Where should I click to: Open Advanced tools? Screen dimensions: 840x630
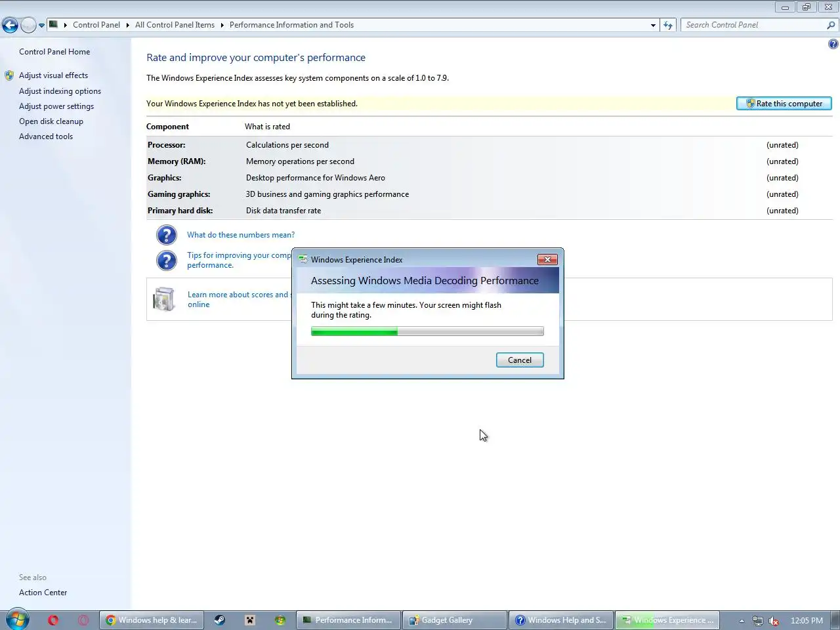click(x=46, y=136)
